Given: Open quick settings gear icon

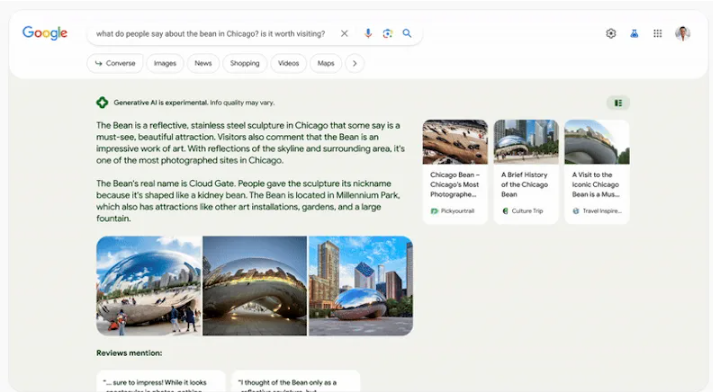Looking at the screenshot, I should pos(611,33).
